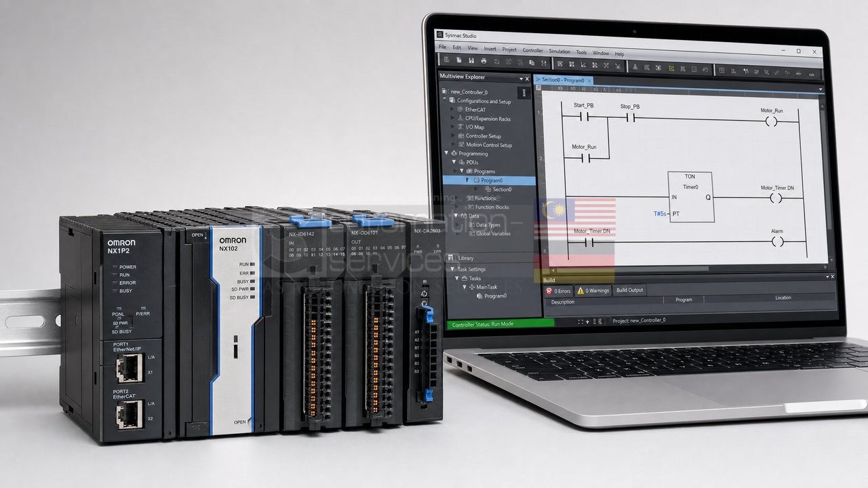Collapse the MainTask node
This screenshot has height=488, width=868.
tap(463, 287)
